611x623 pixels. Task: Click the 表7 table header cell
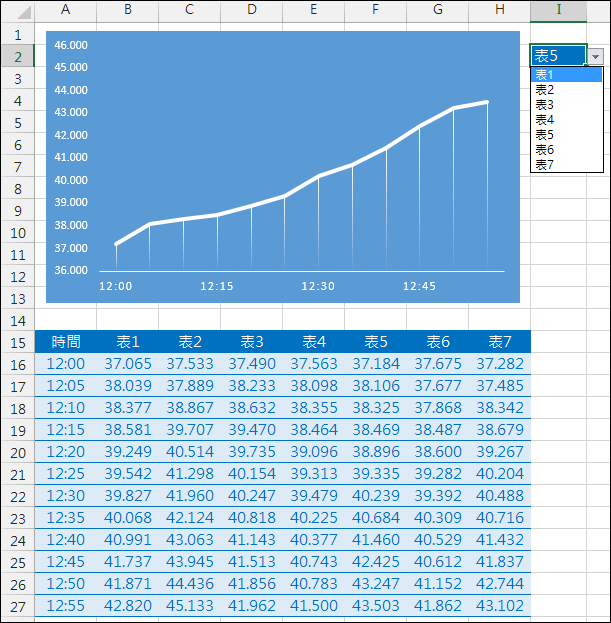499,342
